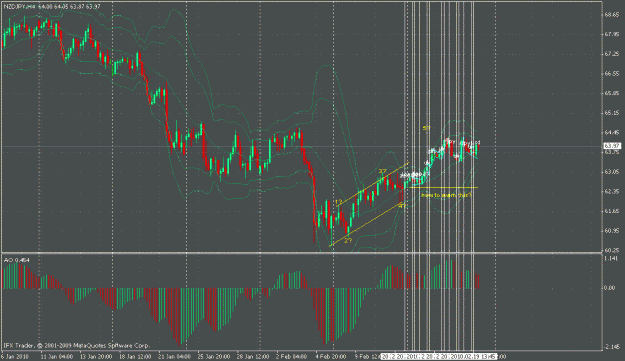Click the IFX Trader MetaQuotes copyright text

click(x=77, y=345)
